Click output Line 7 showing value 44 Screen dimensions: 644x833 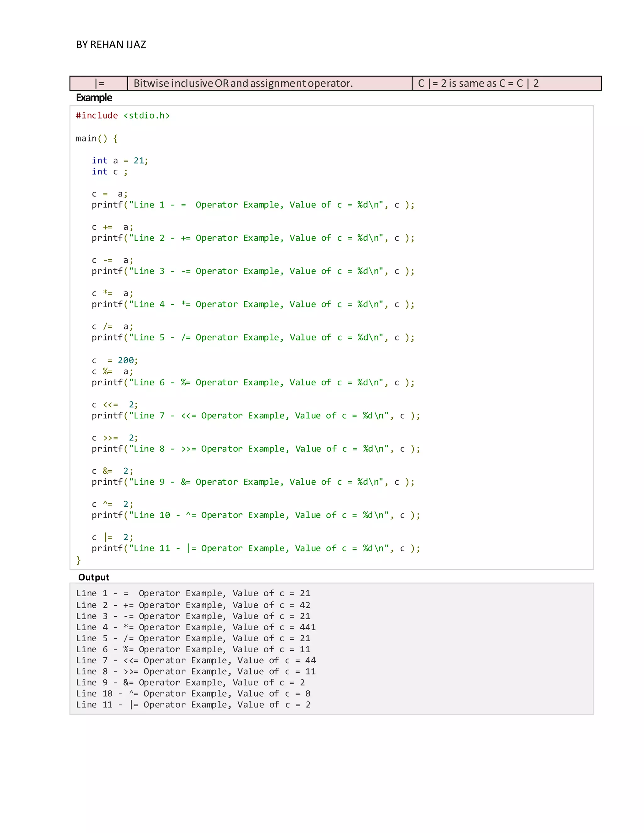[x=195, y=661]
